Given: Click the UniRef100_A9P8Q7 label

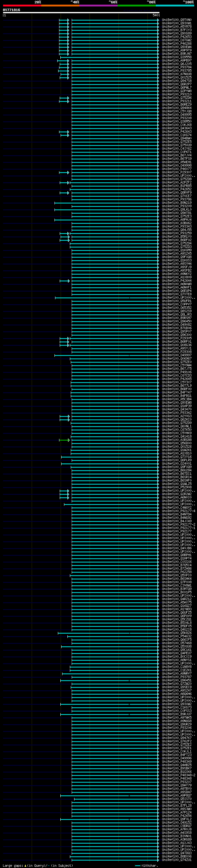Looking at the screenshot, I should point(176,795).
